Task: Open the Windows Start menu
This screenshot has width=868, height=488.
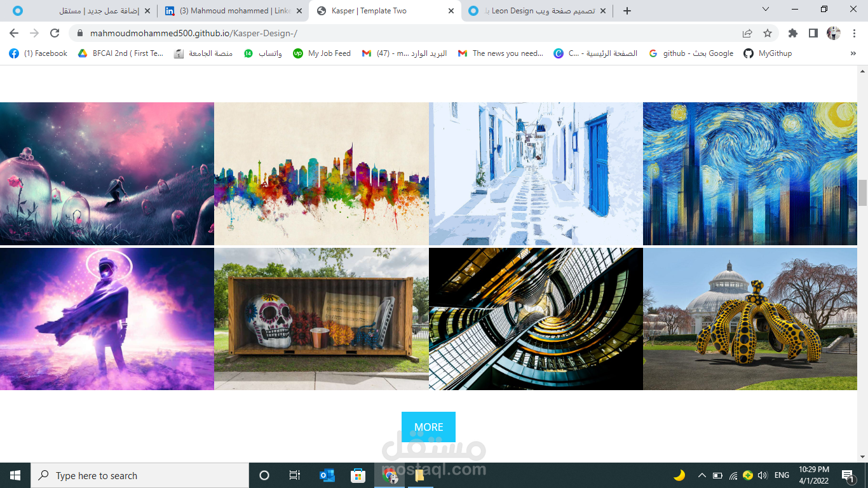Action: pos(15,475)
